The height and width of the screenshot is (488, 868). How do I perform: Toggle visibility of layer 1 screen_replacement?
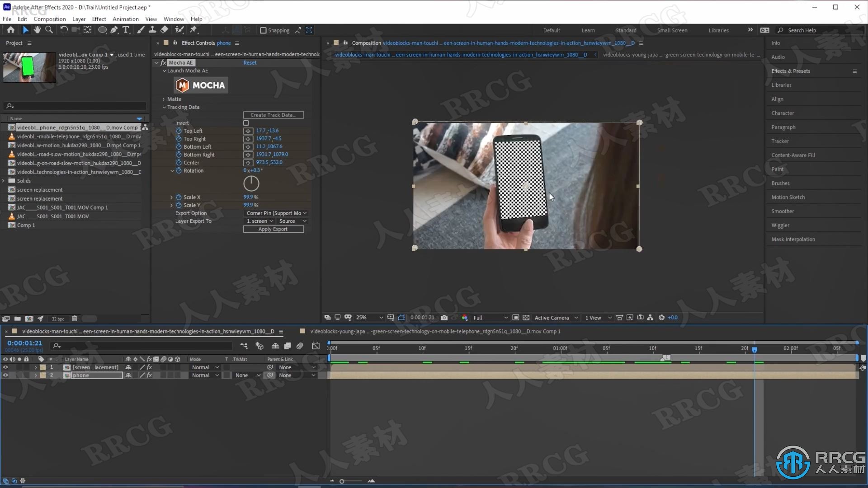click(5, 367)
